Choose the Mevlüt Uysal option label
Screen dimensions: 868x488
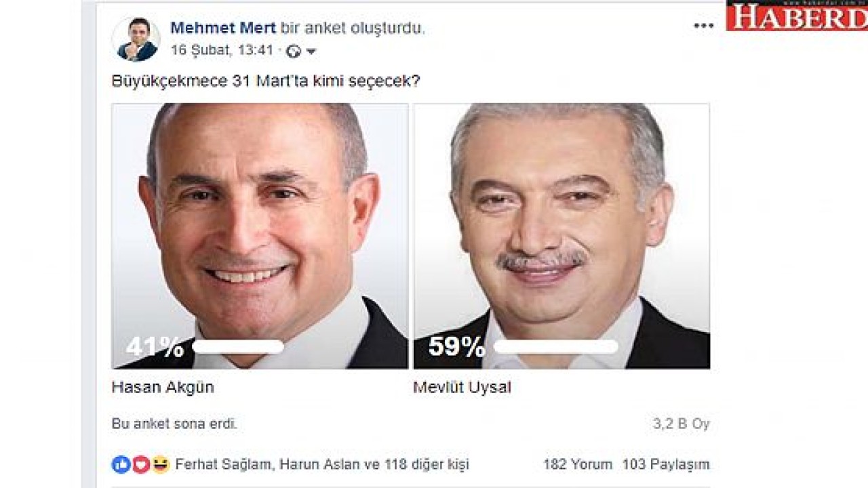(x=462, y=388)
